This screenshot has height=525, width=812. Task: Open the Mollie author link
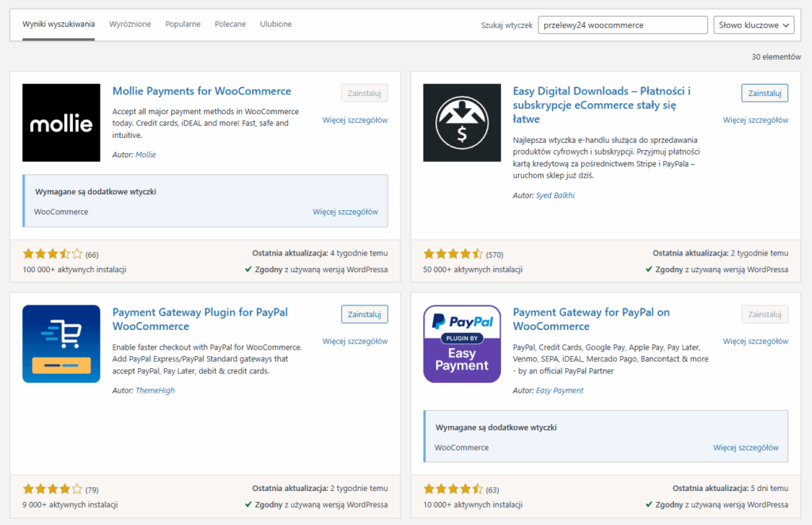tap(145, 155)
